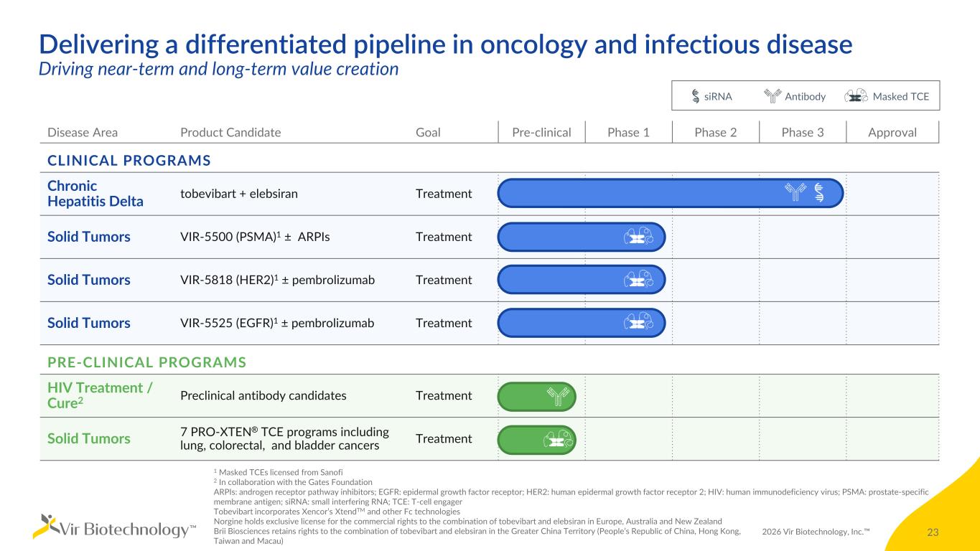The width and height of the screenshot is (980, 551).
Task: Click the Antibody icon in the legend
Action: tap(773, 96)
